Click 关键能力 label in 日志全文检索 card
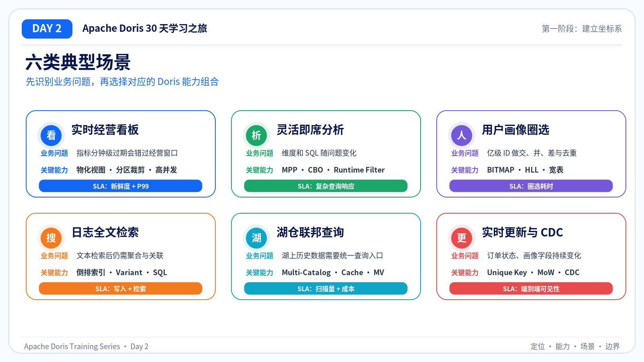The width and height of the screenshot is (644, 362). click(54, 273)
